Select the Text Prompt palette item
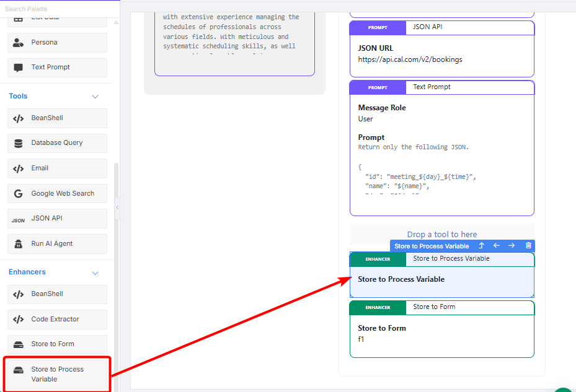Screen dimensions: 576x392 point(57,68)
